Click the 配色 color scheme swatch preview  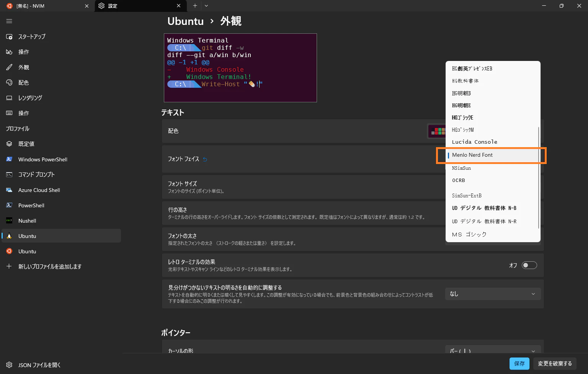(x=437, y=131)
